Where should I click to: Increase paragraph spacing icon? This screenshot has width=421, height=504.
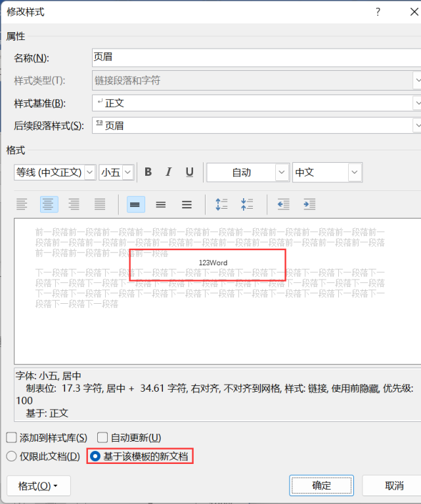(221, 205)
